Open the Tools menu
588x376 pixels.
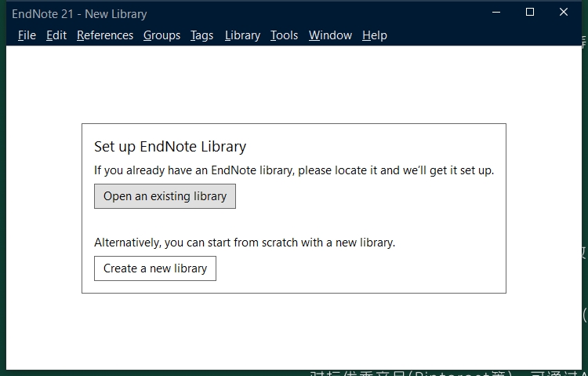click(x=285, y=35)
